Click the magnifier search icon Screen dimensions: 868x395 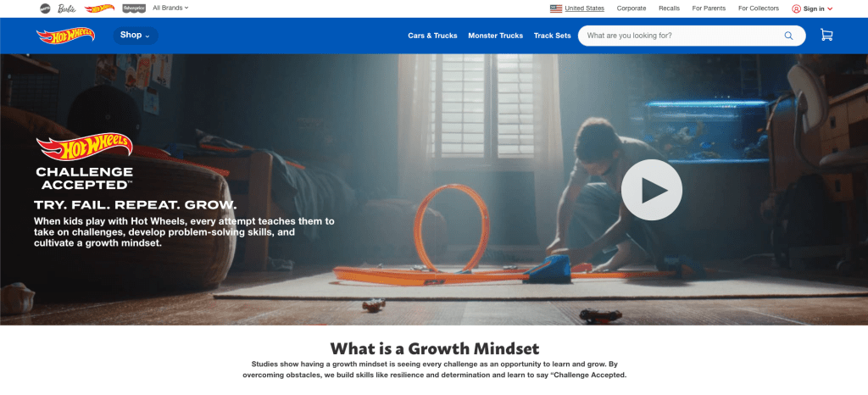pyautogui.click(x=788, y=36)
